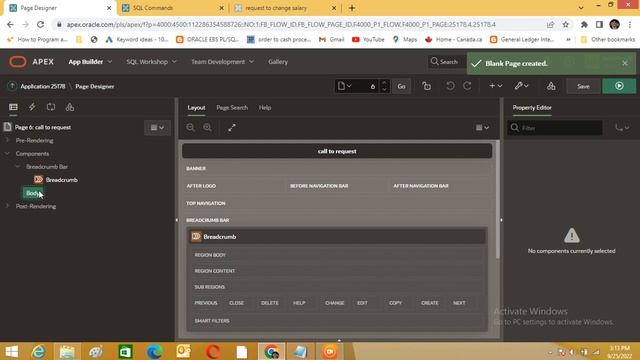Open the YouTube bookmark

(368, 39)
